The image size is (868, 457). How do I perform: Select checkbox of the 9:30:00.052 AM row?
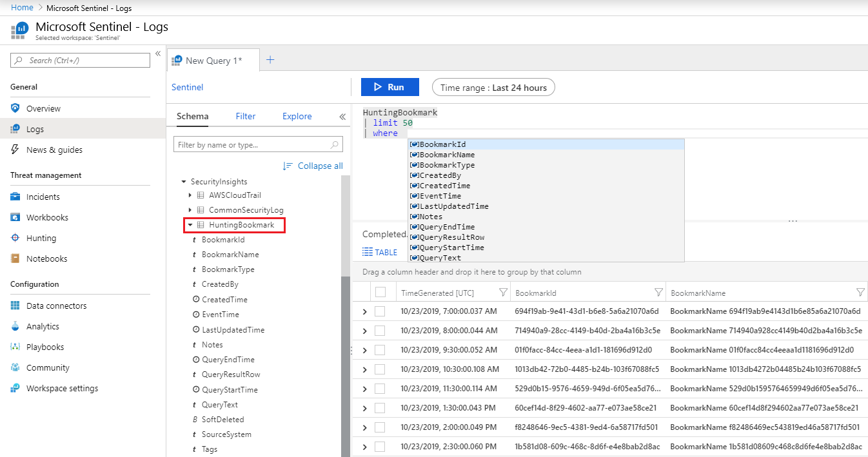(x=380, y=350)
